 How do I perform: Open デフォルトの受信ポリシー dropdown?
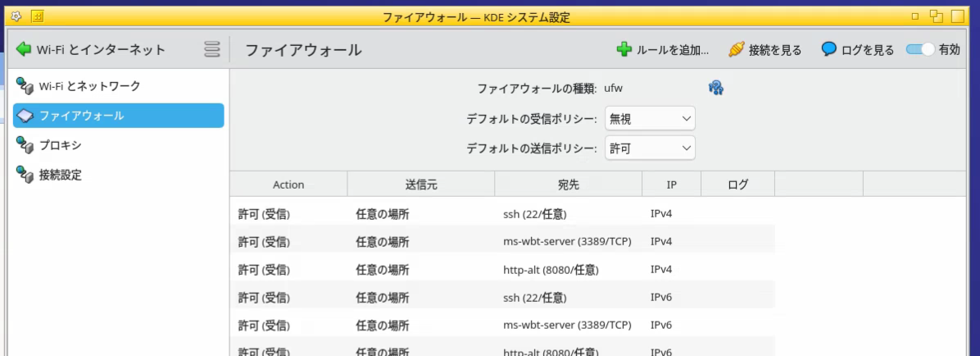650,119
